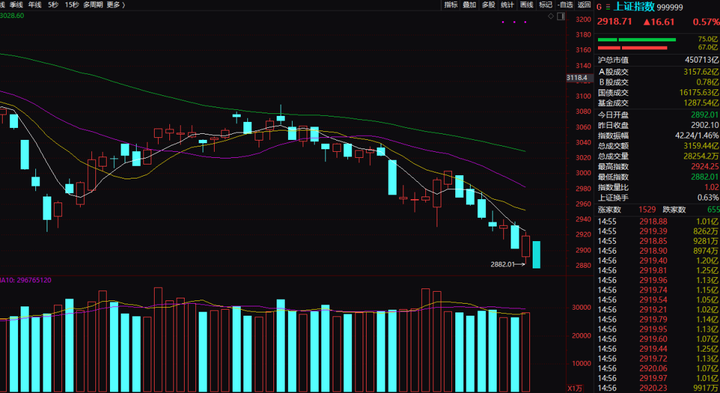Expand the 更多 periods menu
Image resolution: width=720 pixels, height=393 pixels.
(115, 5)
